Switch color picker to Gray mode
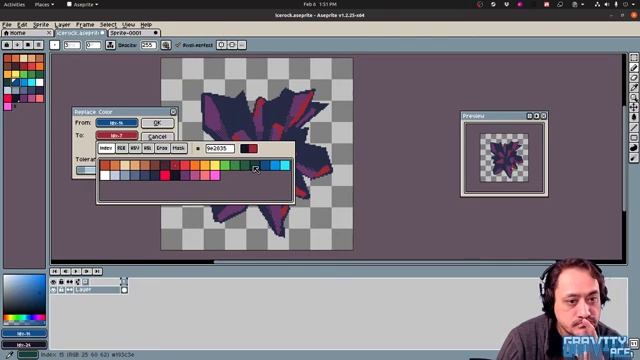This screenshot has height=360, width=640. click(162, 148)
